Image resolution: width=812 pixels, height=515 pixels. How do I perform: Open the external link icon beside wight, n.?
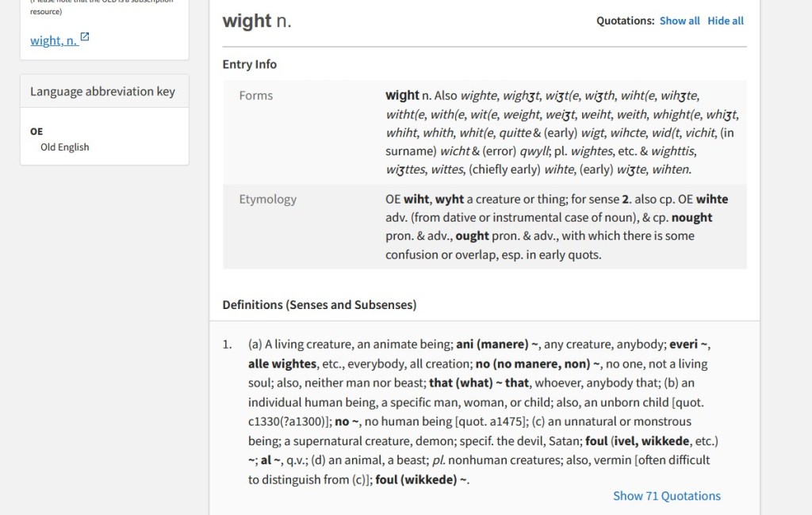coord(85,37)
